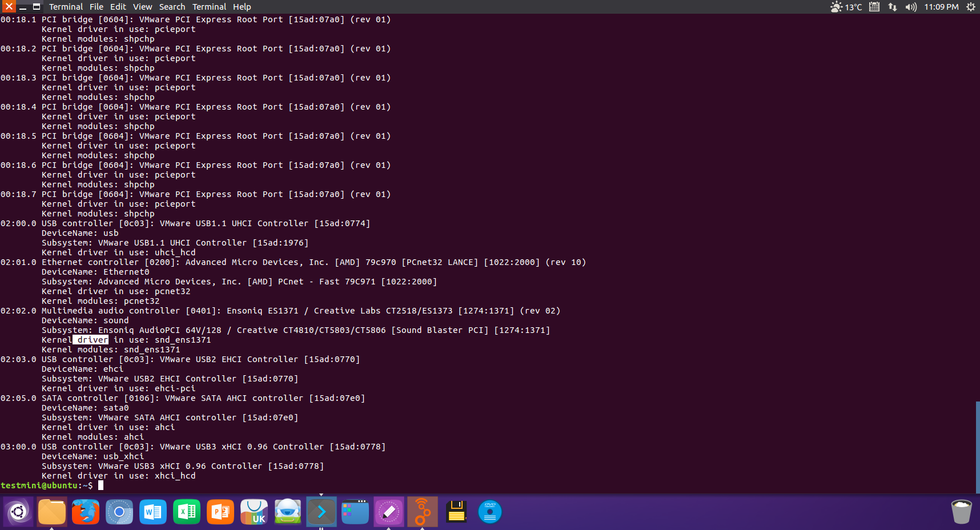Open the Files folder icon in dock

52,512
